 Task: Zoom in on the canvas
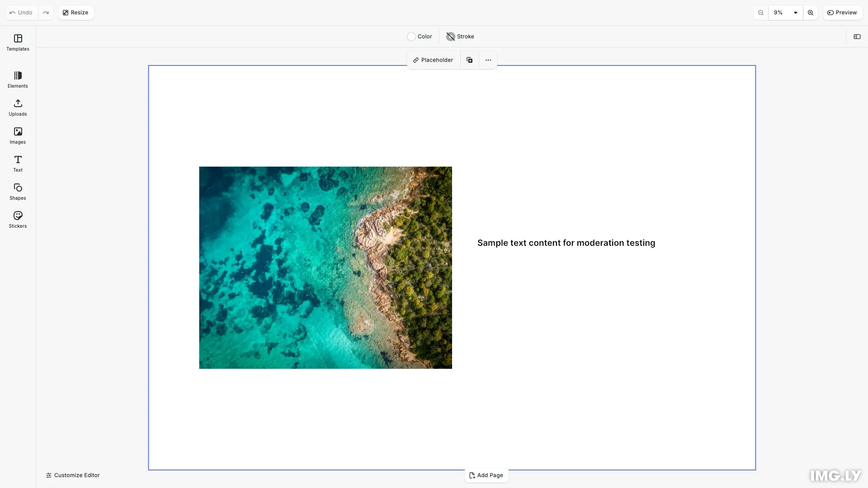click(811, 12)
